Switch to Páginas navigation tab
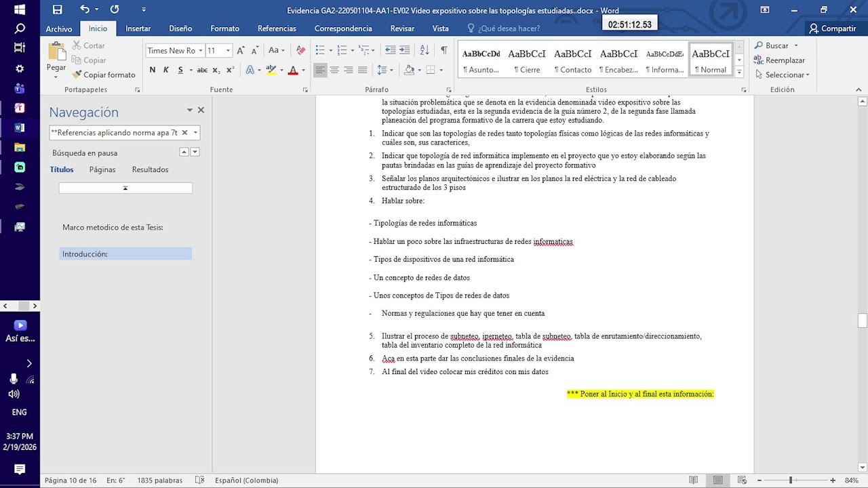Viewport: 868px width, 488px height. pos(102,169)
